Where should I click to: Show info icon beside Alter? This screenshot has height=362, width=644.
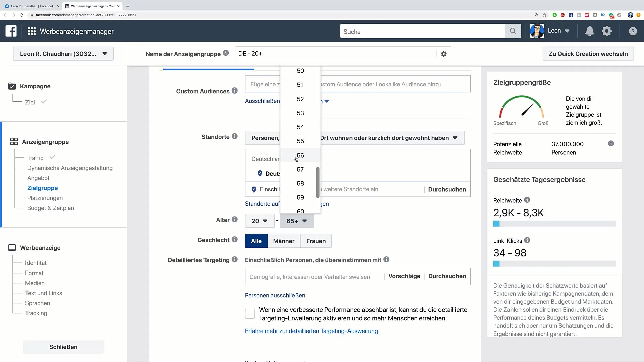click(235, 220)
